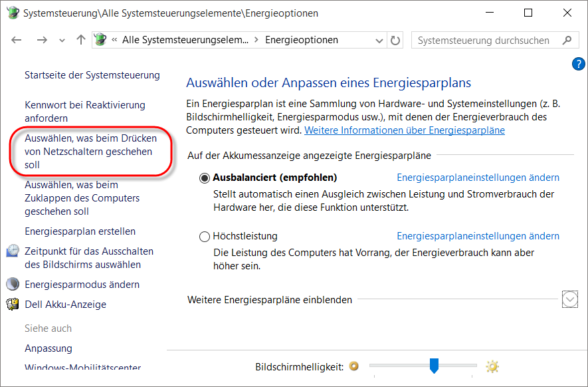Open the recent locations dropdown arrow
This screenshot has width=588, height=387.
point(62,40)
